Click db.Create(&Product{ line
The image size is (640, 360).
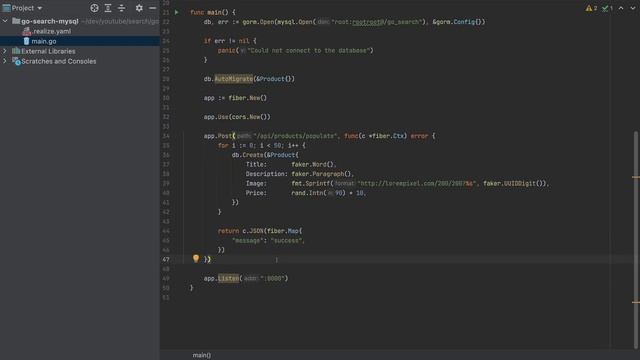point(265,155)
